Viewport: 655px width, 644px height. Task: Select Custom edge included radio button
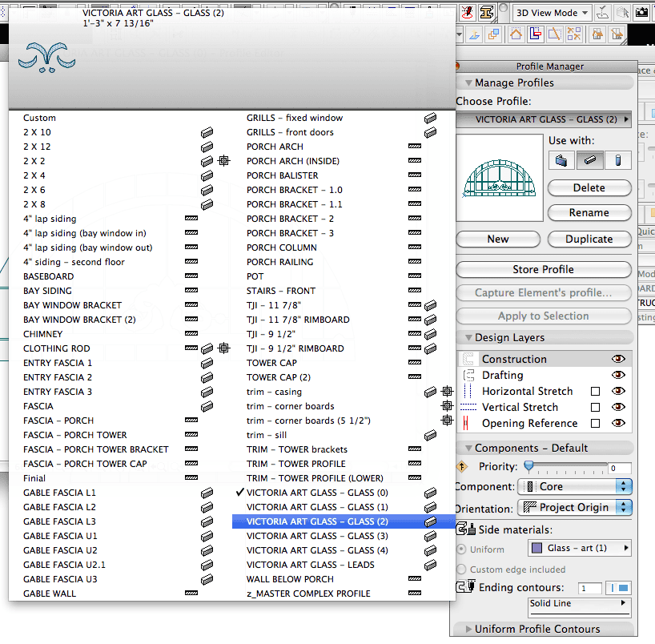point(461,570)
